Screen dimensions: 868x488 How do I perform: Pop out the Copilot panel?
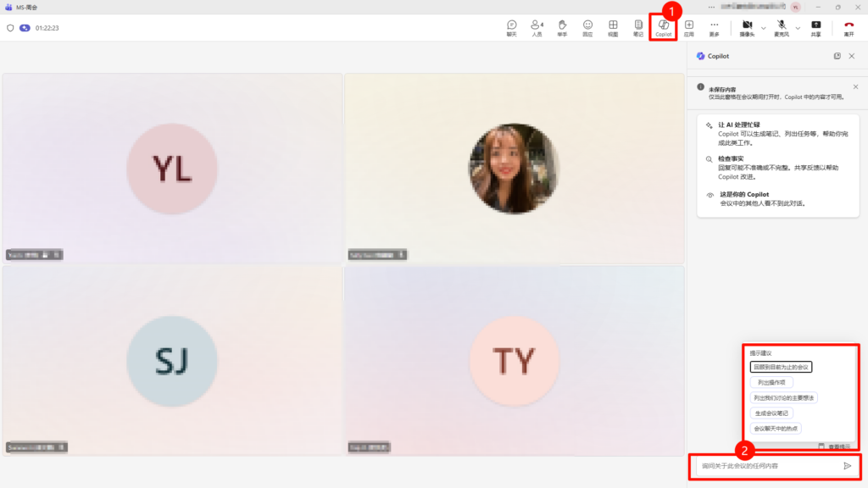837,56
